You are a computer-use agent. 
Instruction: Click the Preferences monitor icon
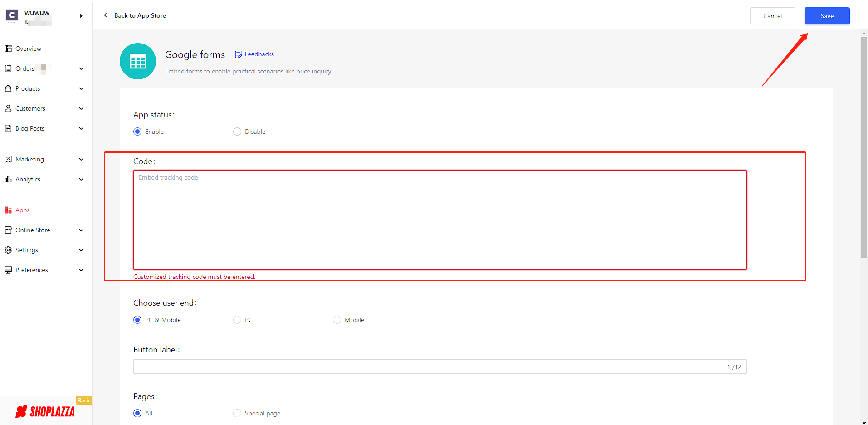(8, 270)
